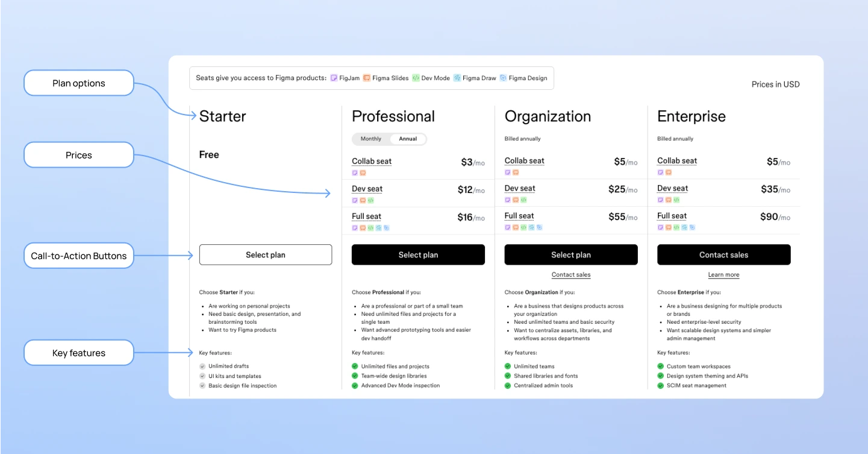Click "Design system theming and APIs" text
The height and width of the screenshot is (454, 868).
tap(708, 376)
